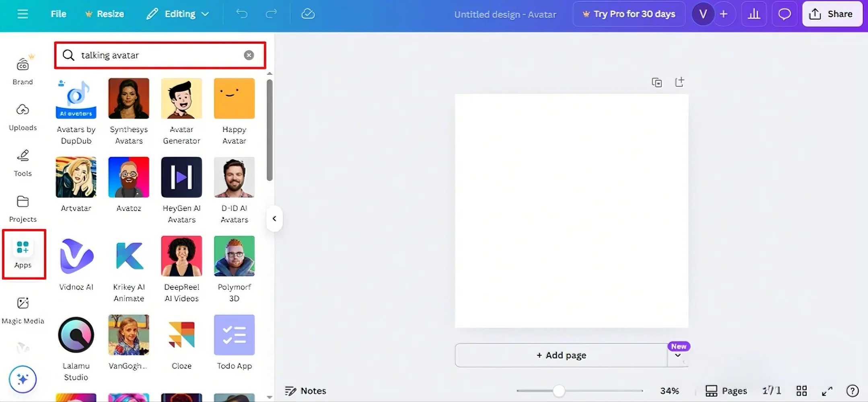Click the search magnifier icon

[x=69, y=55]
